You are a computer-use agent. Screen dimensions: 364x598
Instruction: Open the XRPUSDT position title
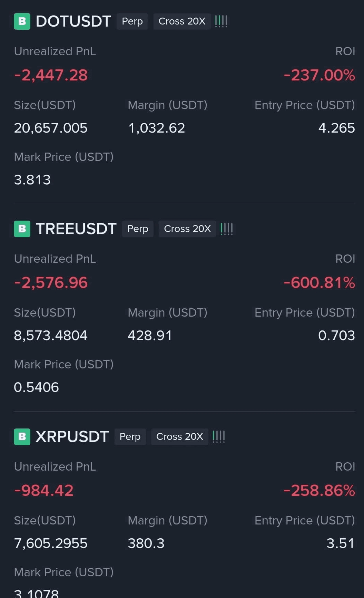point(72,437)
